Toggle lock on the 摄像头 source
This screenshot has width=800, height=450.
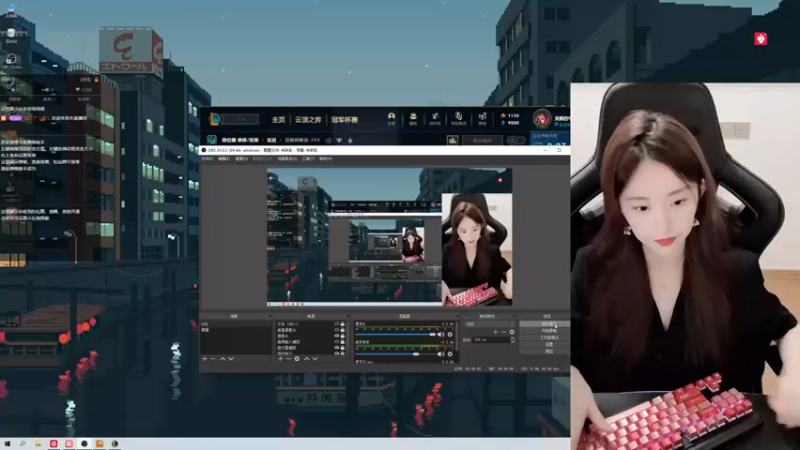point(342,336)
